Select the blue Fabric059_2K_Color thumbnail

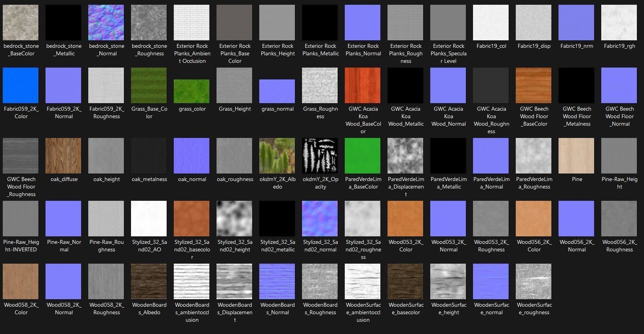pyautogui.click(x=21, y=85)
